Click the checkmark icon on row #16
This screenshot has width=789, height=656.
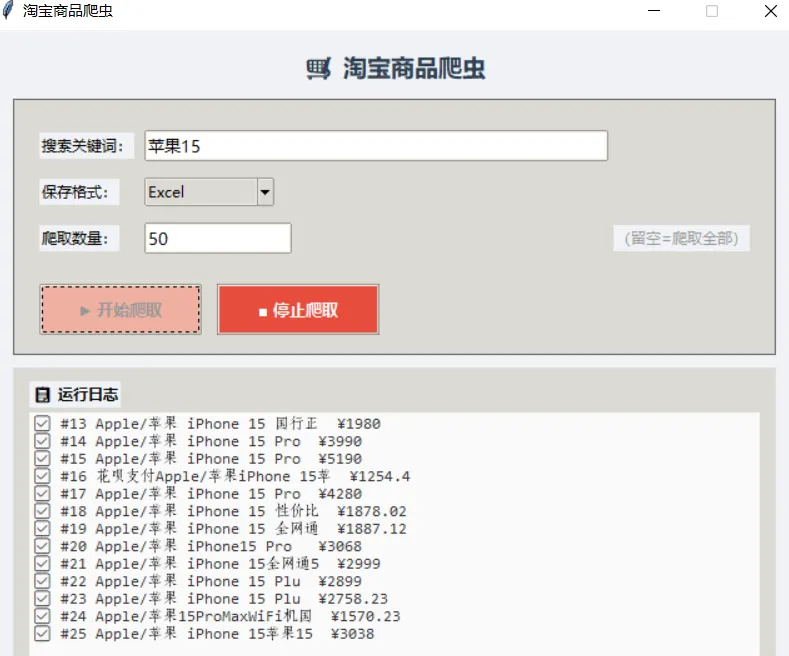[42, 476]
